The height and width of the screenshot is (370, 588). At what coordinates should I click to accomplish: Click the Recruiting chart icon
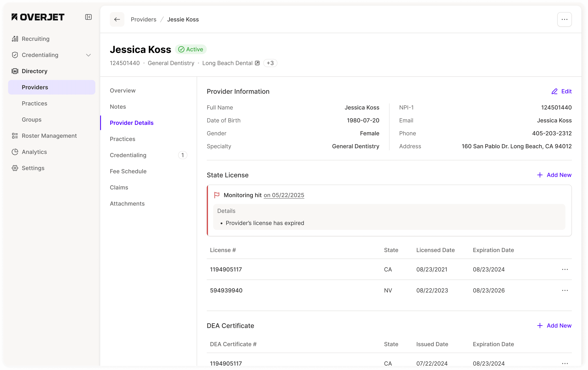click(15, 39)
